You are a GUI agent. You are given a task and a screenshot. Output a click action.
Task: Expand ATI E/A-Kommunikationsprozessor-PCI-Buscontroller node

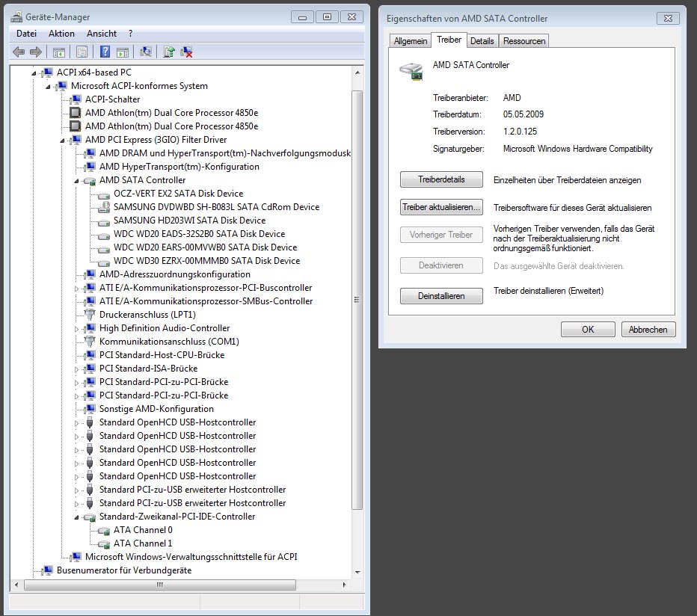[x=76, y=289]
